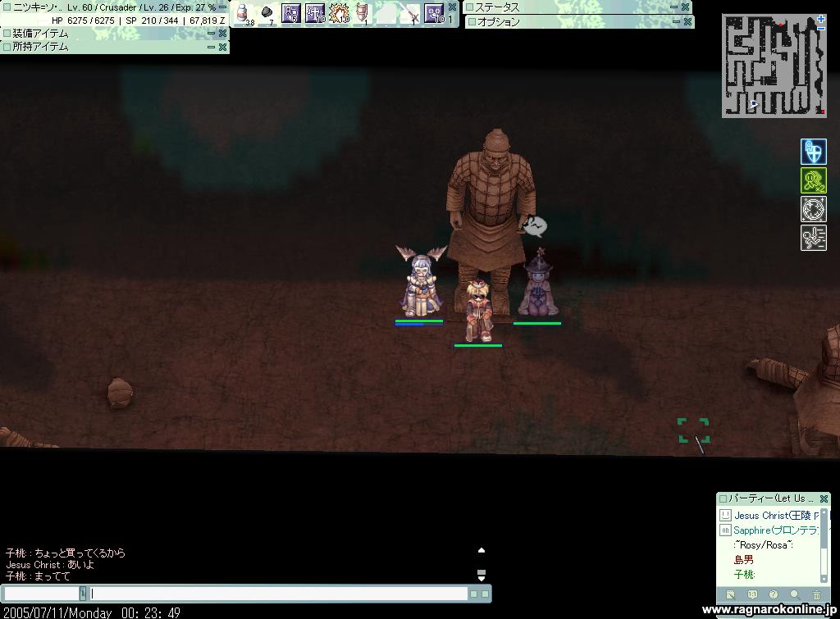840x619 pixels.
Task: Collapse the オプション window with minus button
Action: coord(677,22)
